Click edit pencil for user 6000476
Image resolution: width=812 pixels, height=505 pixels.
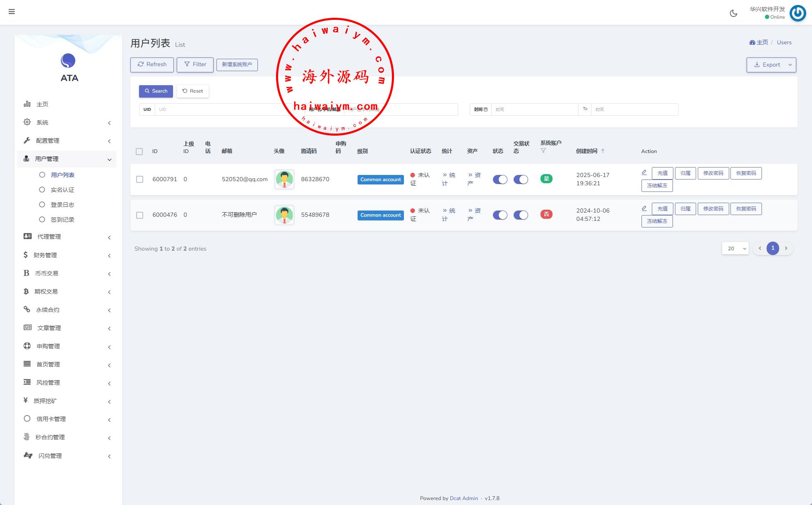(x=644, y=208)
